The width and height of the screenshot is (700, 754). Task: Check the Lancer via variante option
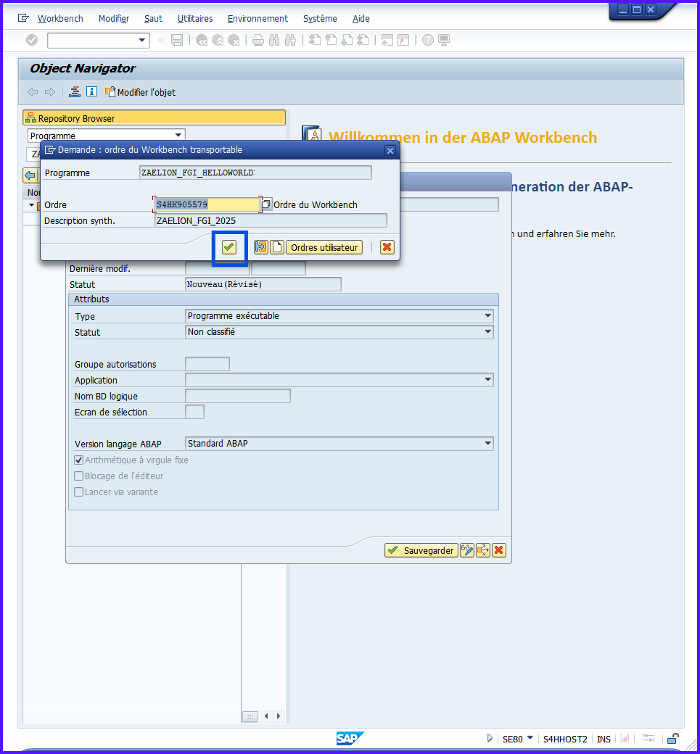[79, 492]
